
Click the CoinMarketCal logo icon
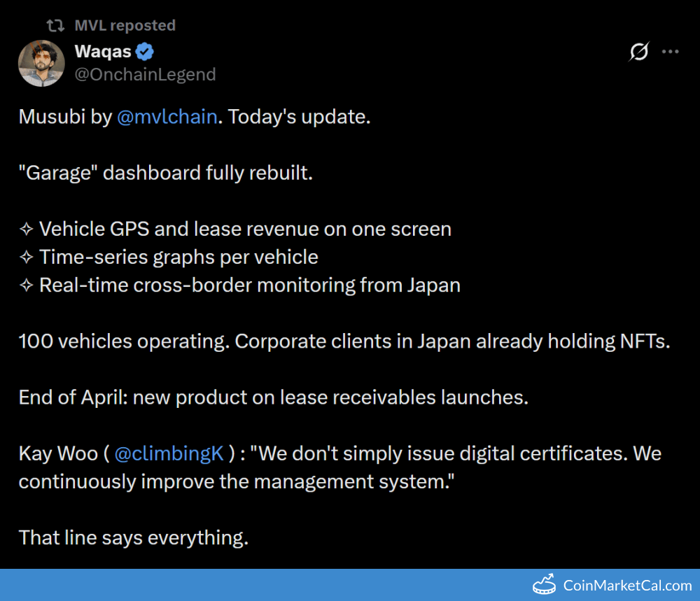pos(544,585)
